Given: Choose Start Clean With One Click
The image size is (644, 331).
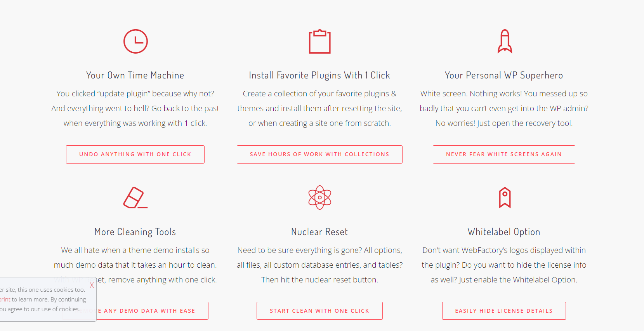Looking at the screenshot, I should (319, 311).
